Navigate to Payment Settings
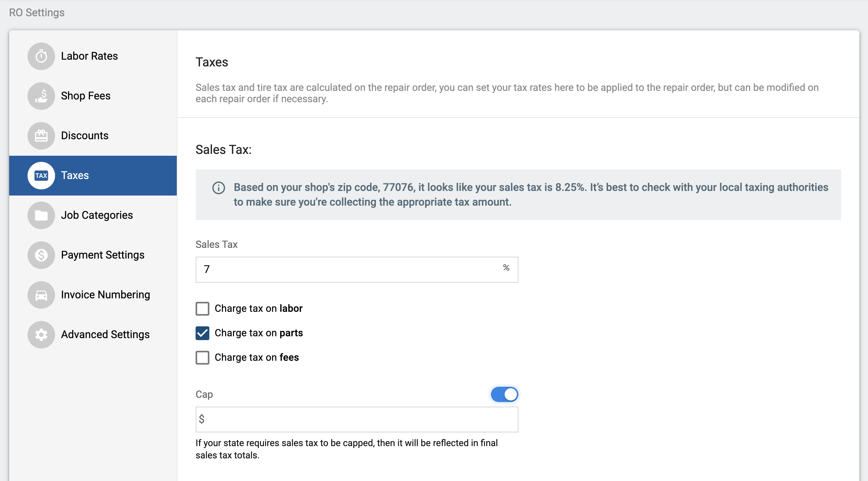This screenshot has height=481, width=868. pos(93,255)
